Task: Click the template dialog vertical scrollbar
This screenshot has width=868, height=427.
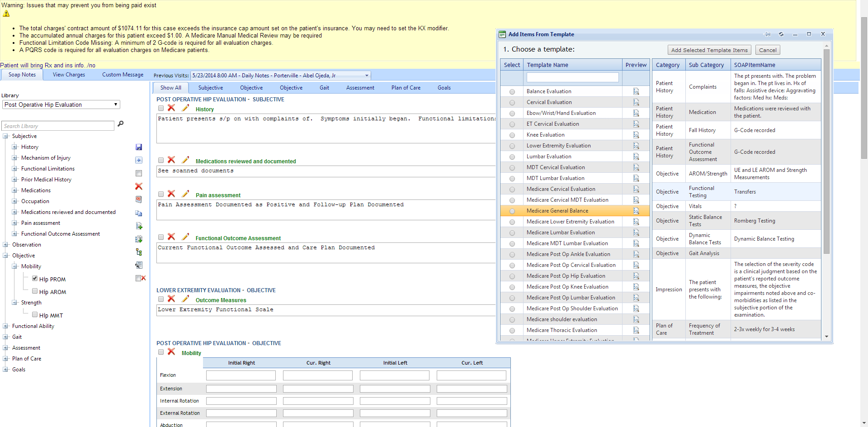Action: 826,151
